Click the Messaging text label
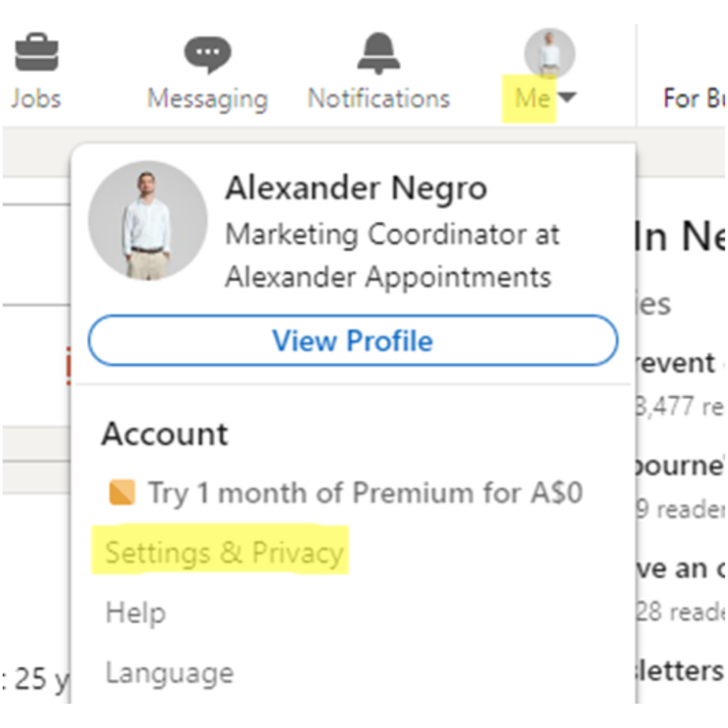Image resolution: width=728 pixels, height=728 pixels. click(208, 99)
